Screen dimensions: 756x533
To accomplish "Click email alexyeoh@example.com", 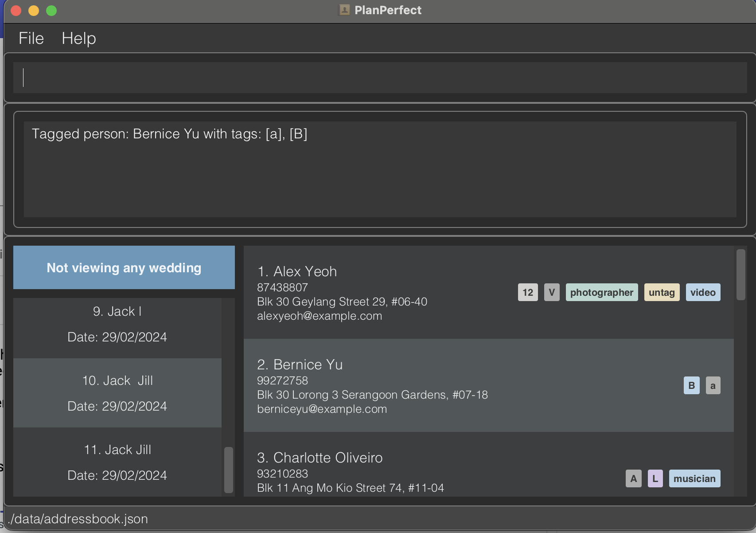I will coord(320,316).
